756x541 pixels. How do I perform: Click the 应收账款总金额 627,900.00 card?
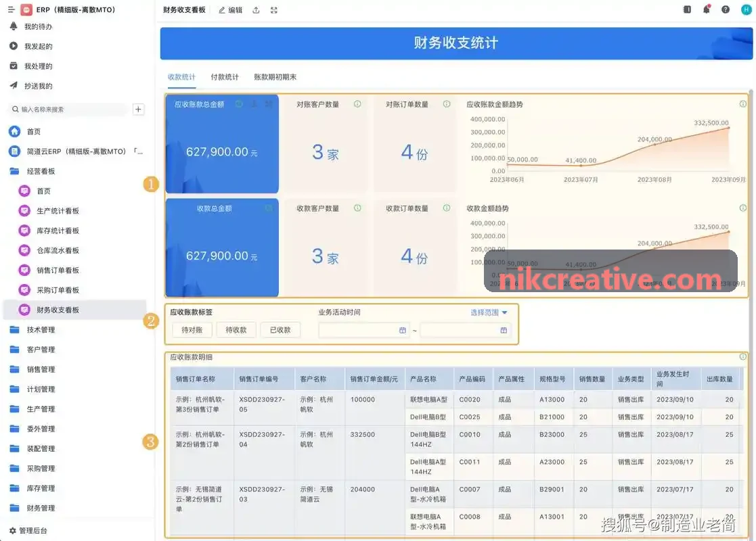pos(222,144)
